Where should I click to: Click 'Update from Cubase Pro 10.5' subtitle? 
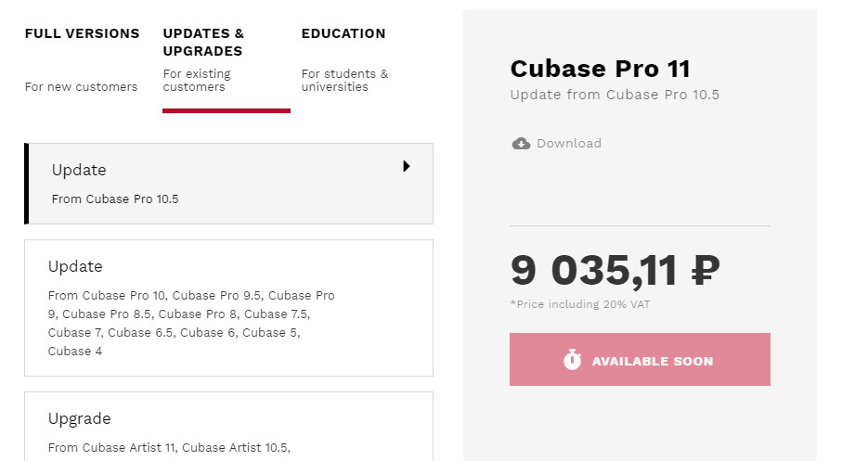click(x=615, y=95)
